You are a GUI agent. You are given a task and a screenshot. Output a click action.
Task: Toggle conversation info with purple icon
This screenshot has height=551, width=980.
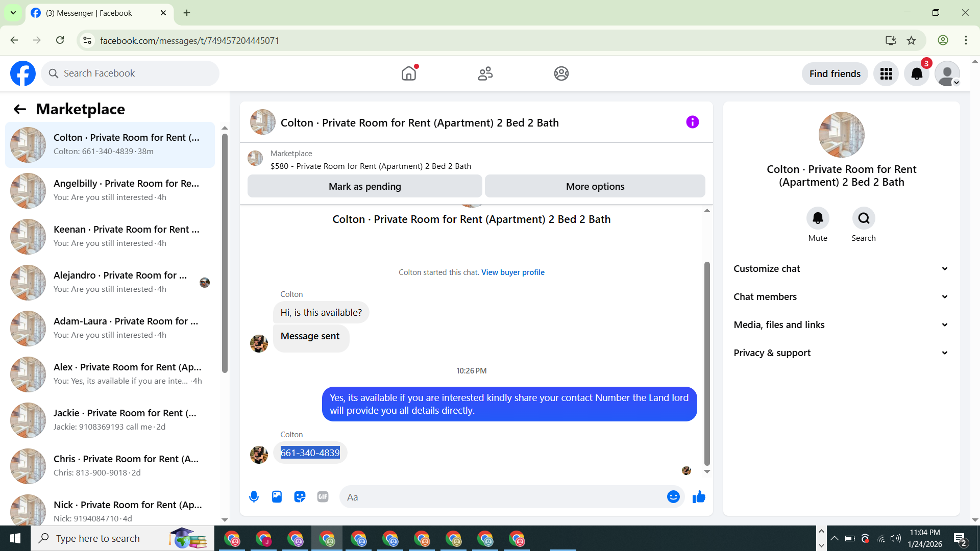pos(692,122)
